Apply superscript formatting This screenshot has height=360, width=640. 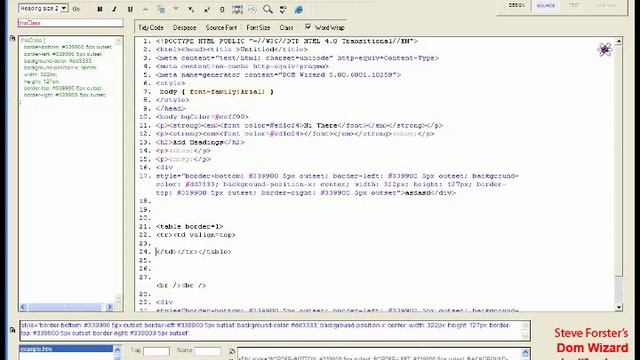(x=206, y=9)
